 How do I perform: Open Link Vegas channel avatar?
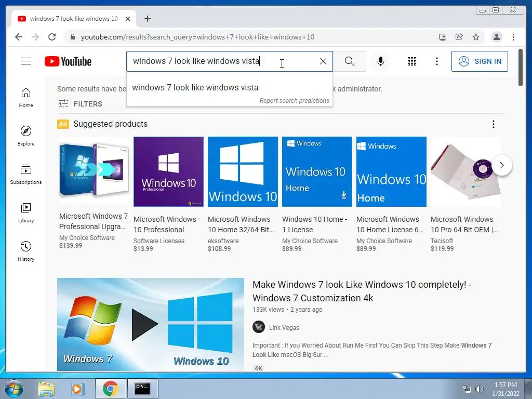click(259, 327)
